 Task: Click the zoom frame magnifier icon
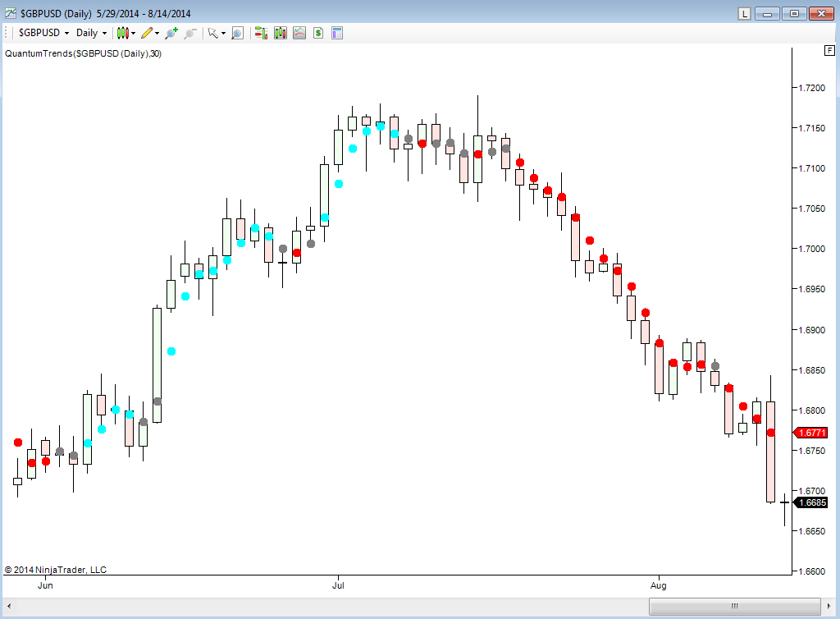point(237,33)
